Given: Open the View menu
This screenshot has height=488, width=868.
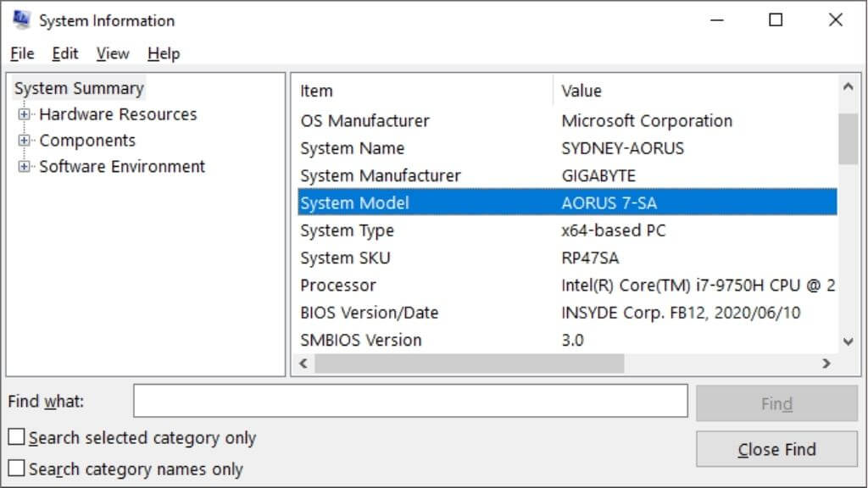Looking at the screenshot, I should [112, 53].
